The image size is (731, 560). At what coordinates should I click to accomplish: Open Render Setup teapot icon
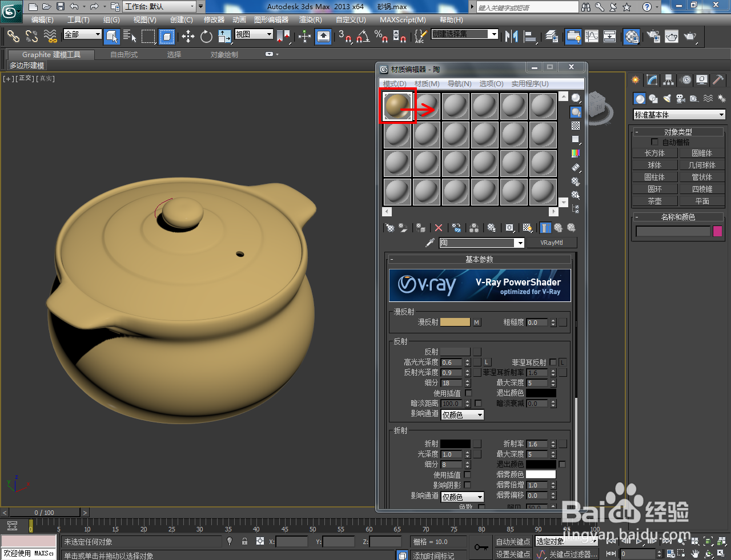tap(653, 37)
